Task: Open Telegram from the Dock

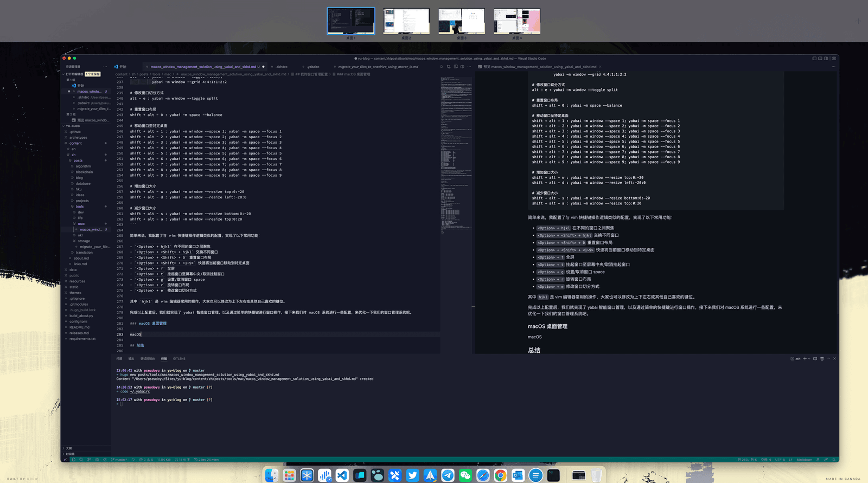Action: [448, 475]
